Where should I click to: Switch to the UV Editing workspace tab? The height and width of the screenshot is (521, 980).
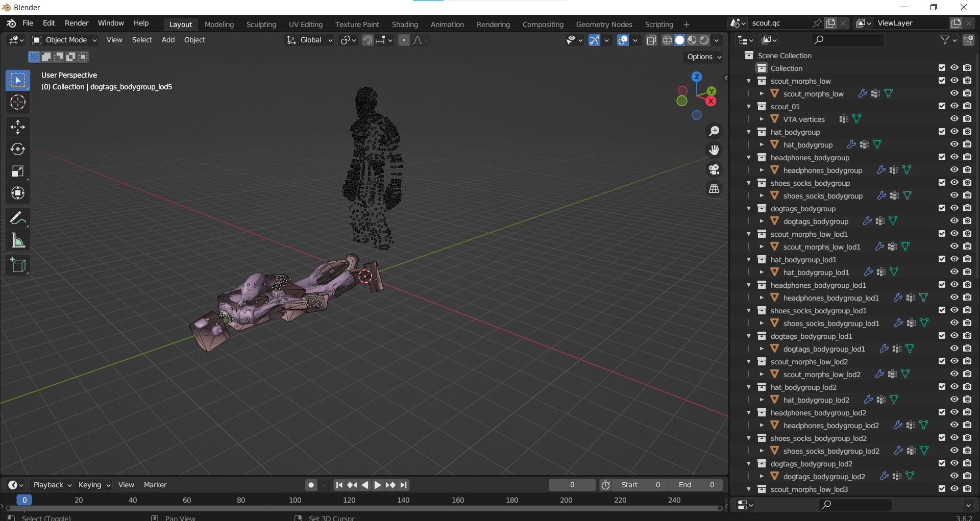pos(305,24)
